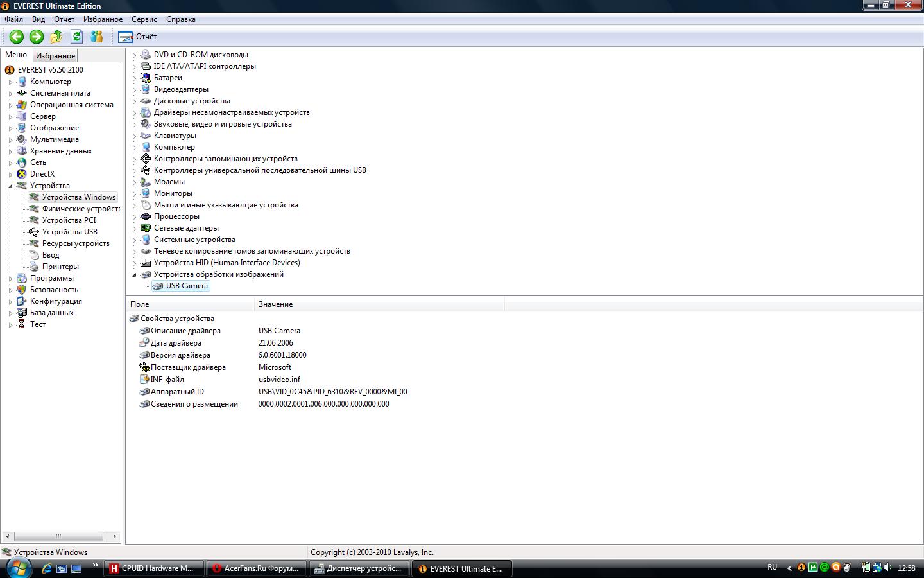Image resolution: width=924 pixels, height=578 pixels.
Task: Open the Отчёт menu in menu bar
Action: point(64,19)
